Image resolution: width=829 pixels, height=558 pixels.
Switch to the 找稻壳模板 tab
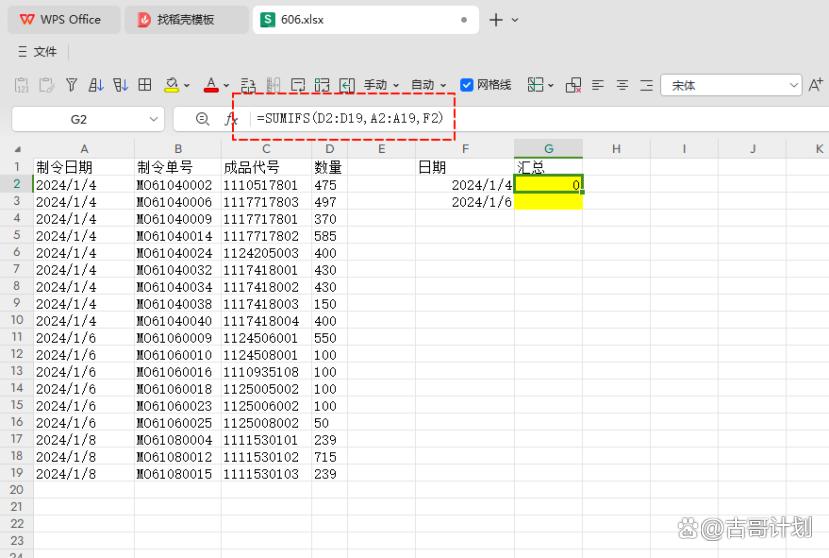pyautogui.click(x=186, y=19)
